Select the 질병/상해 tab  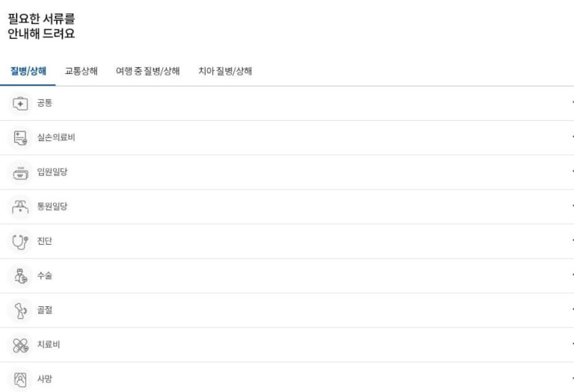28,72
